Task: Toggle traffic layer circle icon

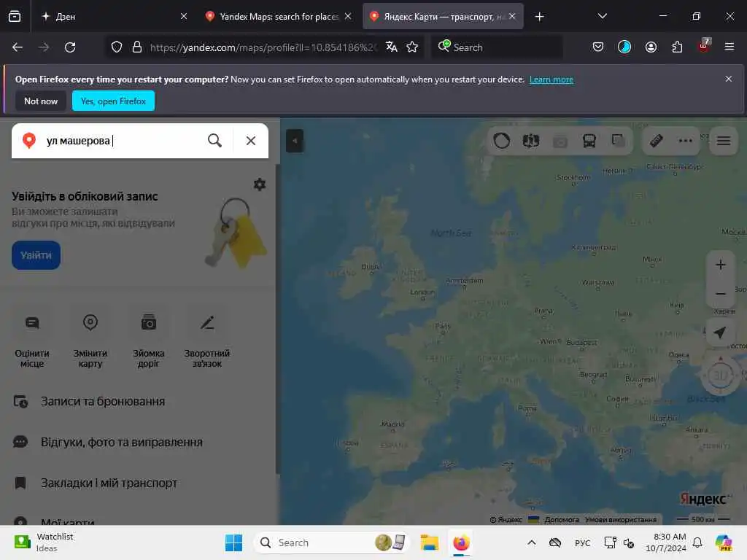Action: [502, 141]
